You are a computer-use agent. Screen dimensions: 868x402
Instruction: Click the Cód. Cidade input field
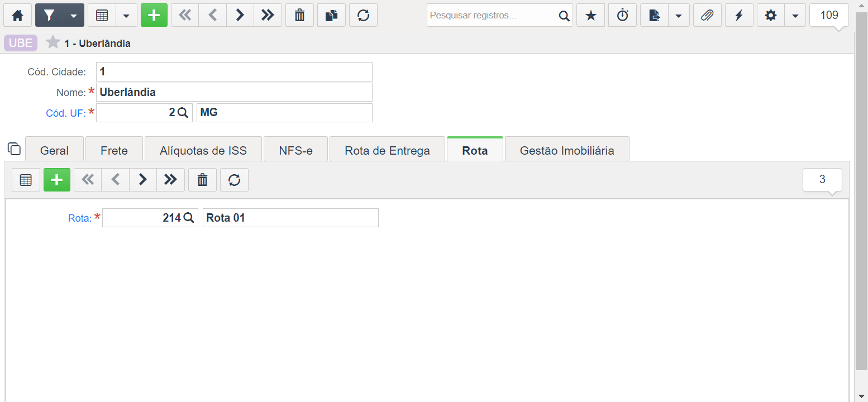point(234,71)
